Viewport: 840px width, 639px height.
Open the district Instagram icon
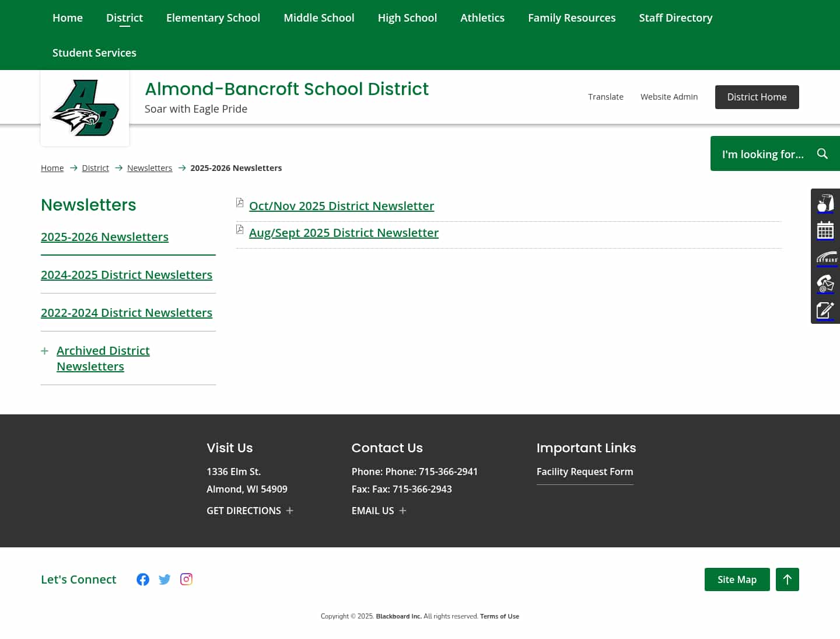tap(186, 579)
